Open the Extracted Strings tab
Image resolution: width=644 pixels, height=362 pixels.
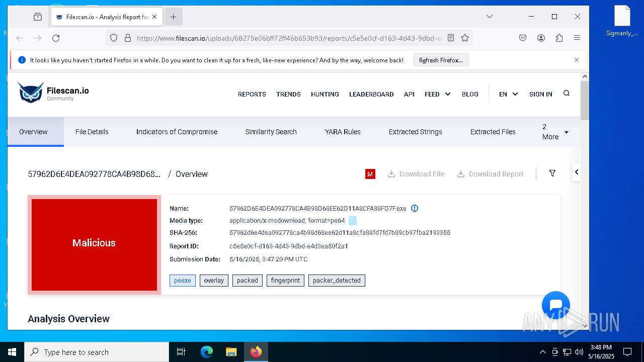pyautogui.click(x=416, y=132)
